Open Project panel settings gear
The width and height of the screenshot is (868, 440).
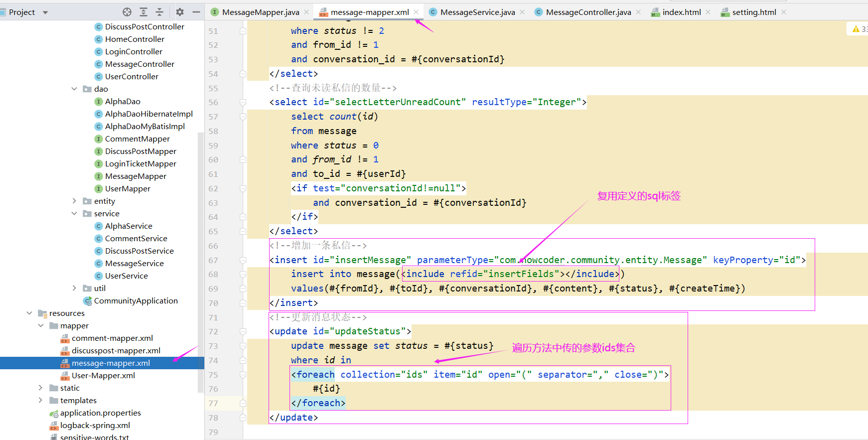click(x=180, y=12)
